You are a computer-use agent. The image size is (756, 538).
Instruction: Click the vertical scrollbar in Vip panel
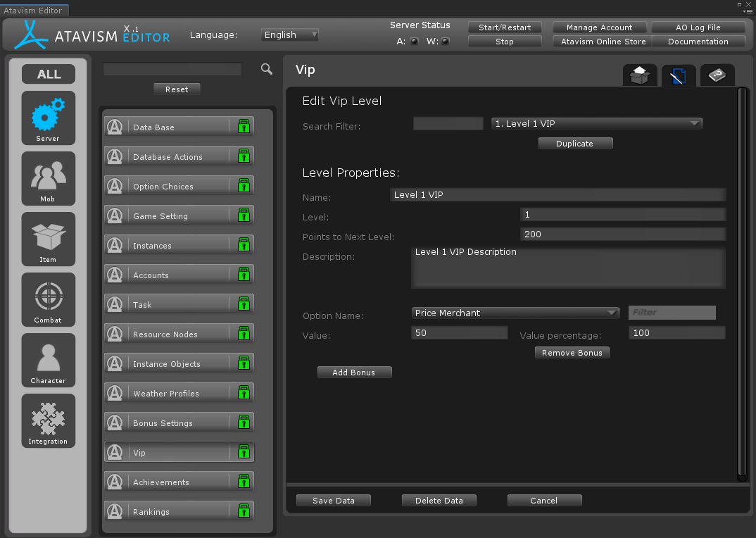click(x=740, y=282)
